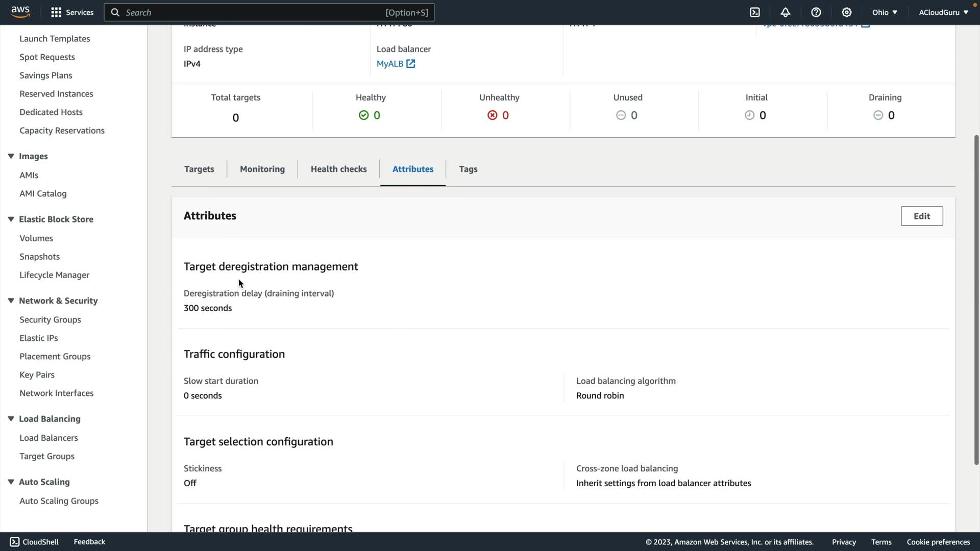This screenshot has width=980, height=551.
Task: Switch to the Targets tab
Action: coord(199,169)
